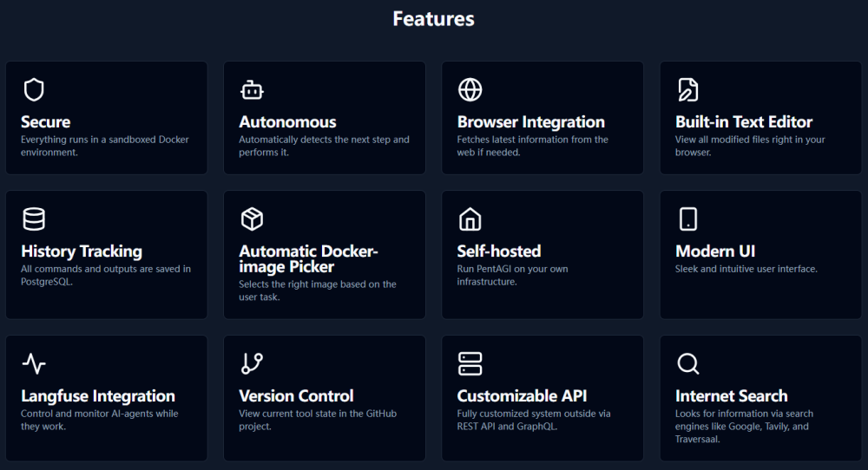Click the git branch icon for Version Control
This screenshot has width=868, height=470.
pos(252,364)
